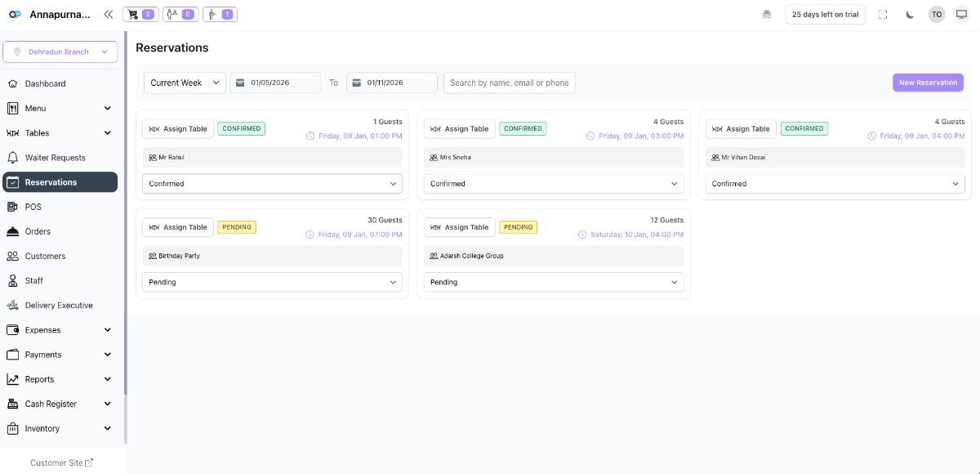Open the Dehradun Branch selector
This screenshot has height=474, width=980.
click(x=60, y=51)
